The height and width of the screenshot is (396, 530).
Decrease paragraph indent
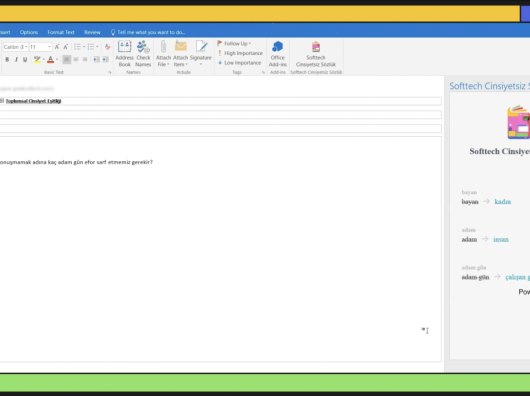pos(96,59)
